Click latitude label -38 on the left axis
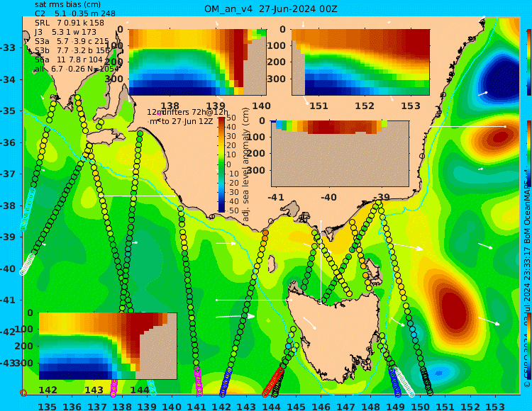Viewport: 532px width, 411px height. click(8, 205)
